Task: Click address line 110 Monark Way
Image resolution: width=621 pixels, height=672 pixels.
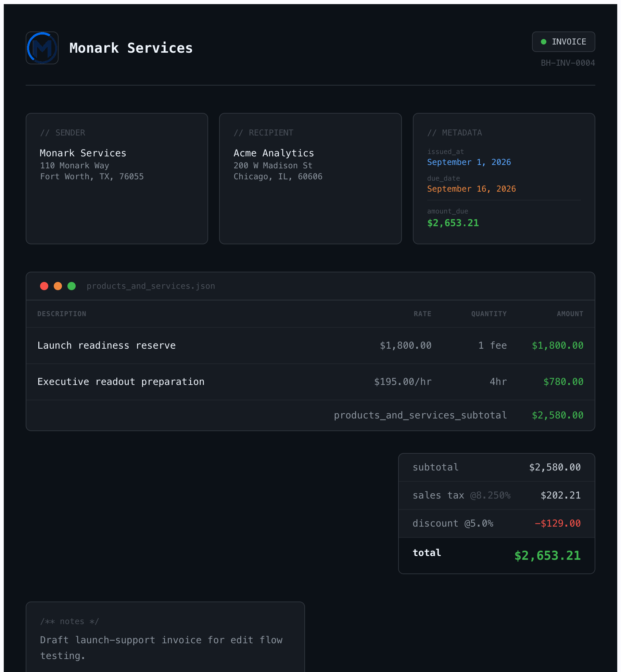Action: pos(75,166)
